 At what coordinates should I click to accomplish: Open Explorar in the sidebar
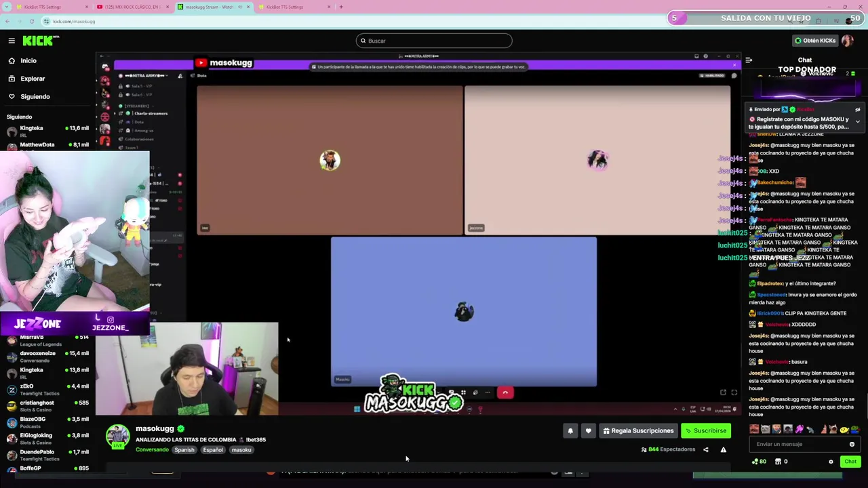coord(33,79)
